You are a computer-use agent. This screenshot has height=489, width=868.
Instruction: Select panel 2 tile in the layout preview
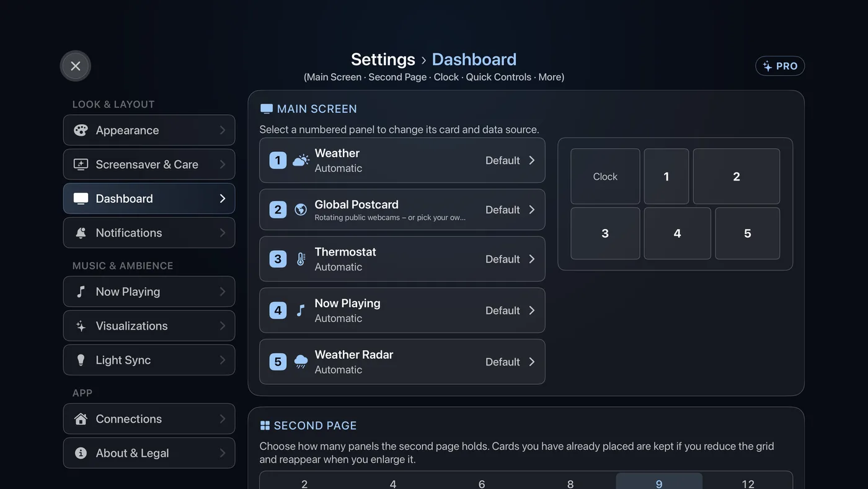tap(737, 176)
